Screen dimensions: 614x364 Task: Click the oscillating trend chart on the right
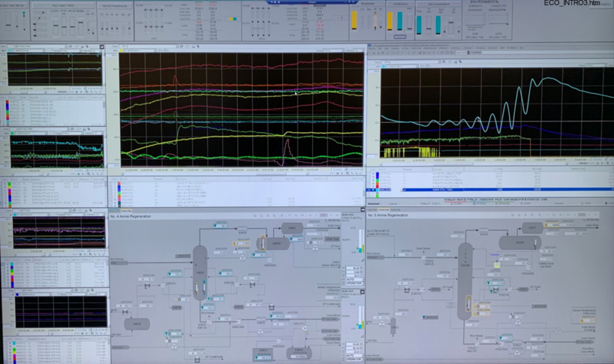point(497,113)
